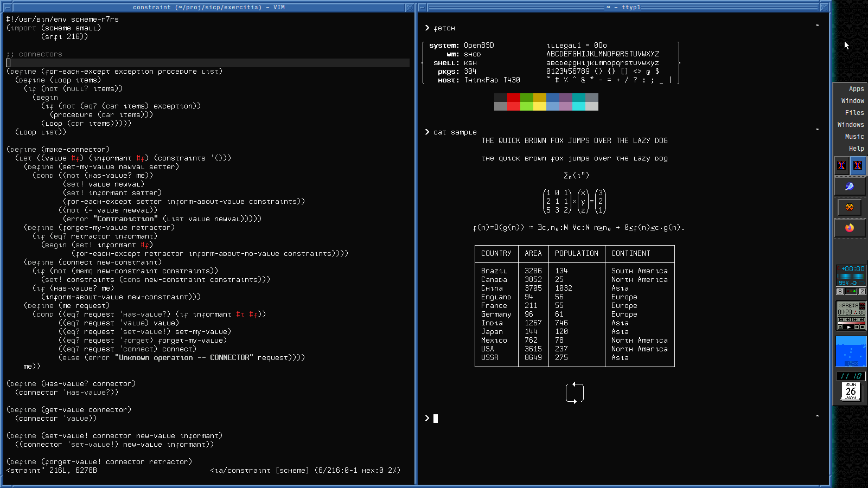Open the Apps menu
The height and width of the screenshot is (488, 868).
pyautogui.click(x=856, y=88)
